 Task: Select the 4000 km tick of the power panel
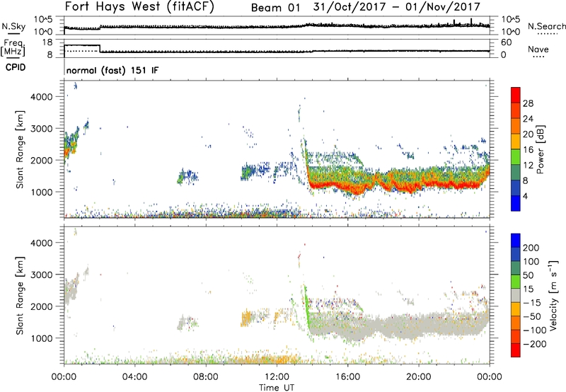(x=41, y=97)
